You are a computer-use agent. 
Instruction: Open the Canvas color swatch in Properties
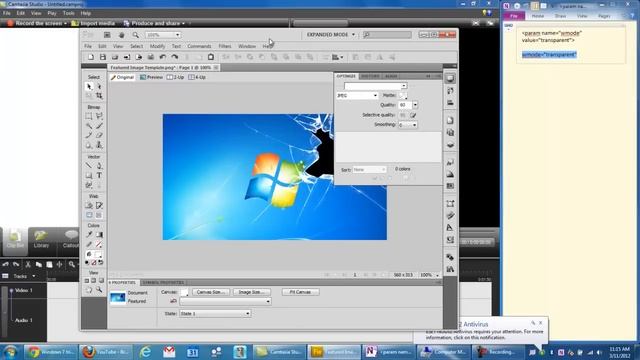coord(184,292)
